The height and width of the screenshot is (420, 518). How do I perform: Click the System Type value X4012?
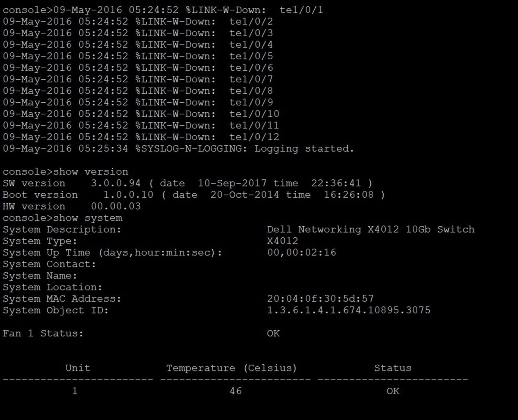tap(283, 241)
